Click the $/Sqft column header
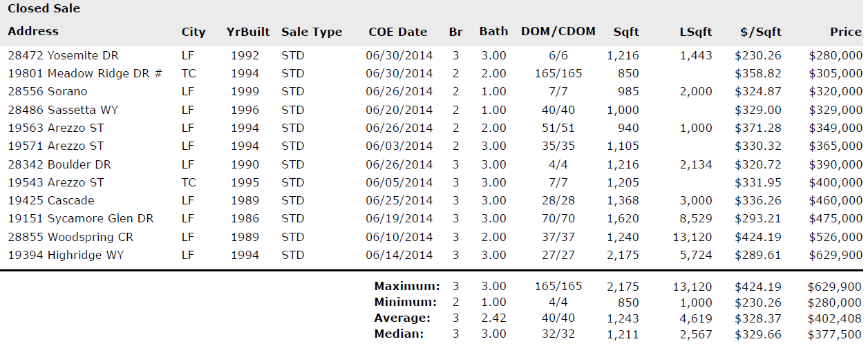The height and width of the screenshot is (346, 868). (x=759, y=32)
